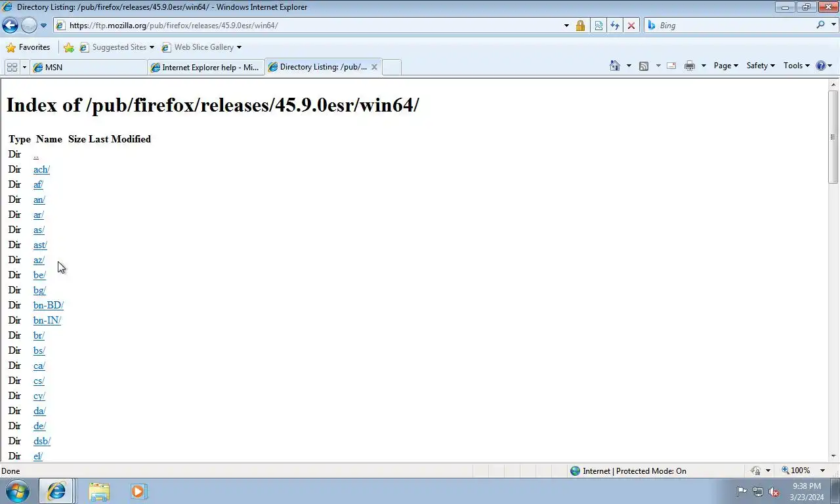The height and width of the screenshot is (504, 840).
Task: Toggle the Compatibility View icon
Action: pos(598,26)
